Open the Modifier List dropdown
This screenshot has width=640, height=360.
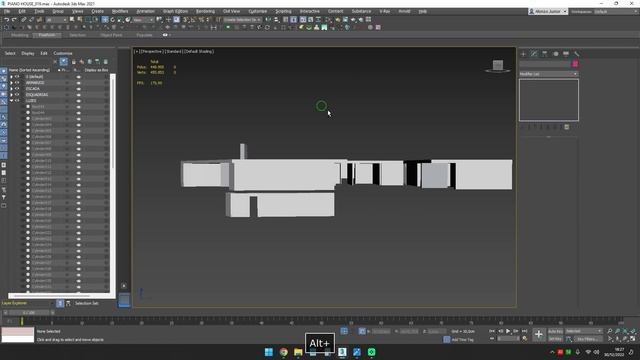tap(549, 74)
